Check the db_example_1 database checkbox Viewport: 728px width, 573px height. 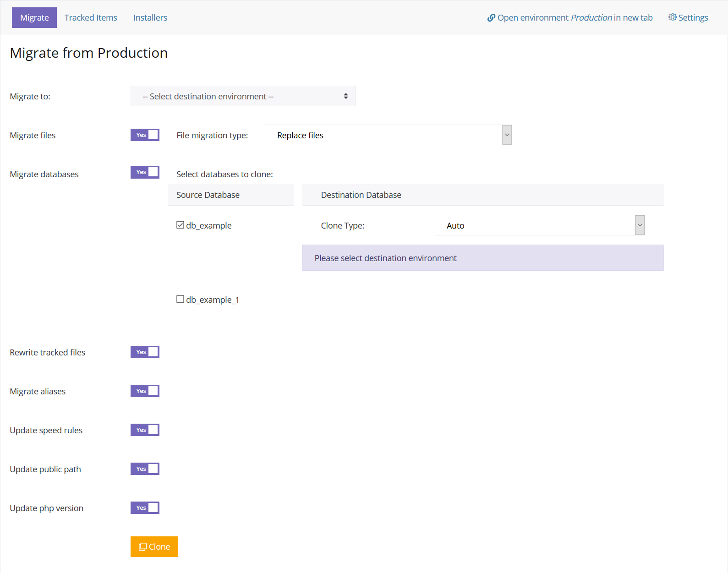click(180, 299)
